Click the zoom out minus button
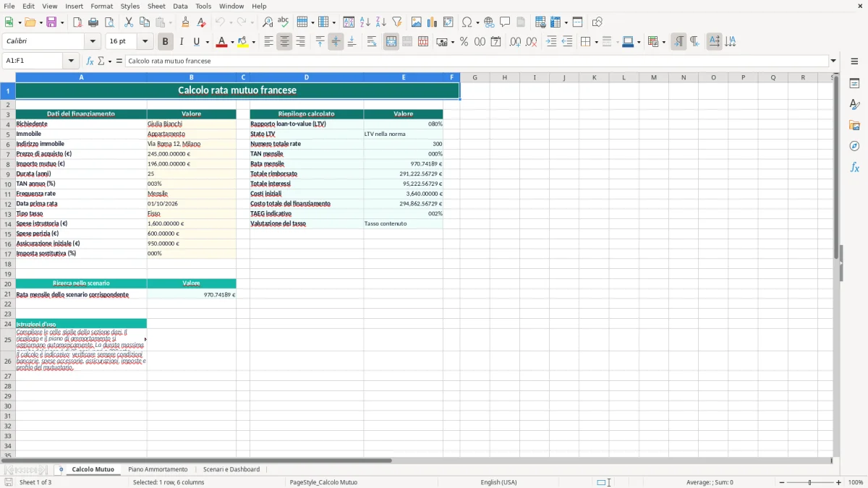 coord(782,482)
